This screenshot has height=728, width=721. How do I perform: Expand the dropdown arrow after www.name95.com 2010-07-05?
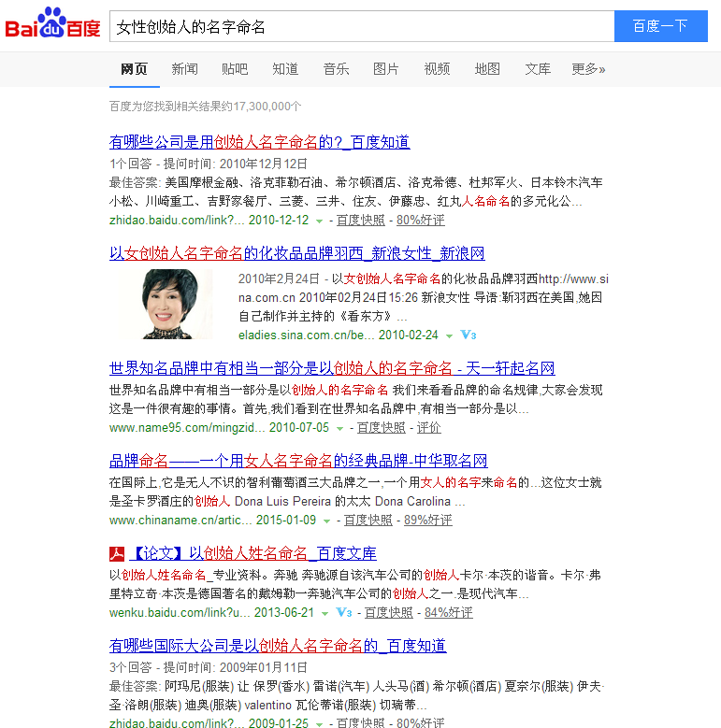click(x=339, y=429)
